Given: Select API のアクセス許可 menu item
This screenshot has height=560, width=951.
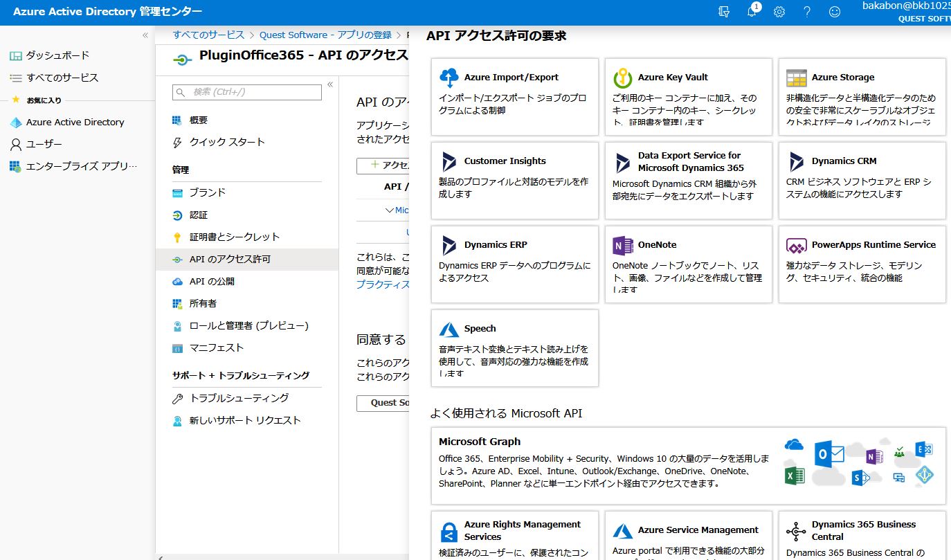Looking at the screenshot, I should [247, 260].
